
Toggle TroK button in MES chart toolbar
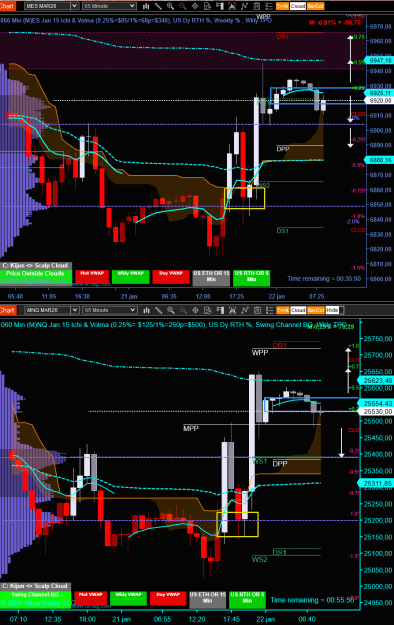tap(282, 6)
